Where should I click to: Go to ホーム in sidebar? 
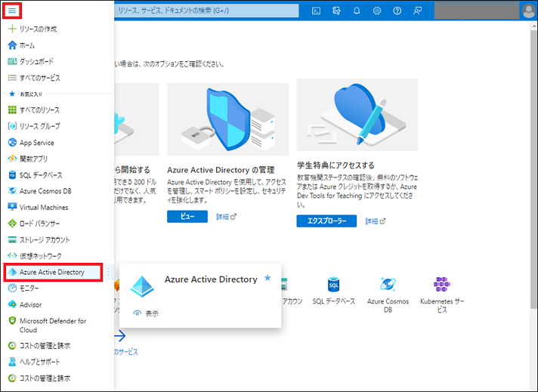click(26, 45)
